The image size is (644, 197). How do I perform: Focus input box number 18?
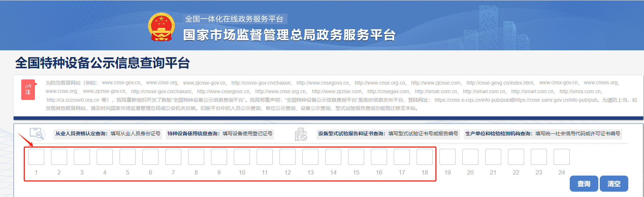[x=424, y=157]
